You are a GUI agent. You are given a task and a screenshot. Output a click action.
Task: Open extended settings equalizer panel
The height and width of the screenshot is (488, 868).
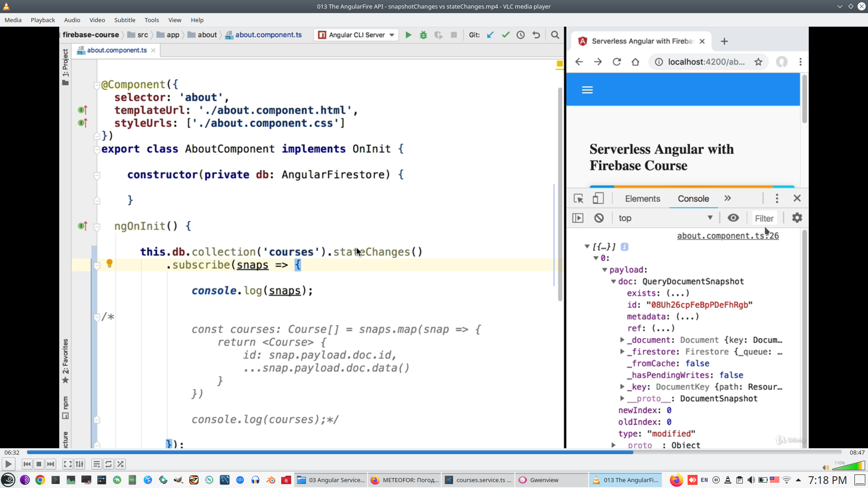[80, 464]
